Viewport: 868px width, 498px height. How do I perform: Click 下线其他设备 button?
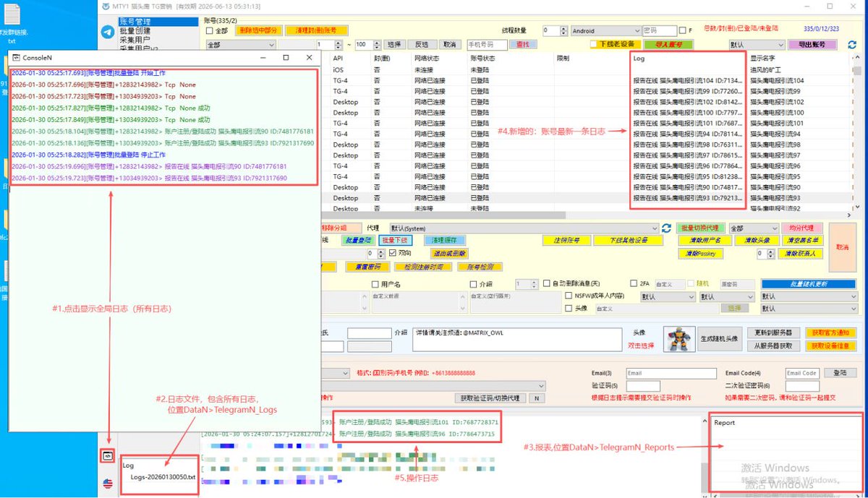point(630,240)
